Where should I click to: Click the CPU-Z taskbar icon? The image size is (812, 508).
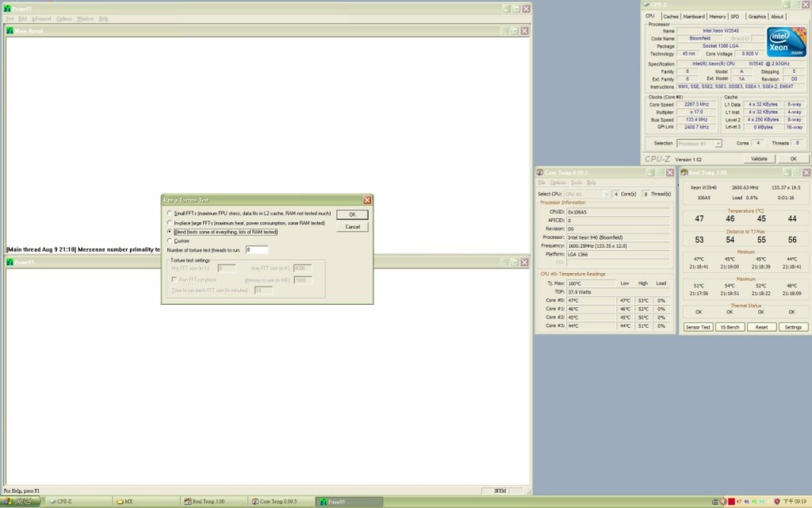(x=79, y=502)
